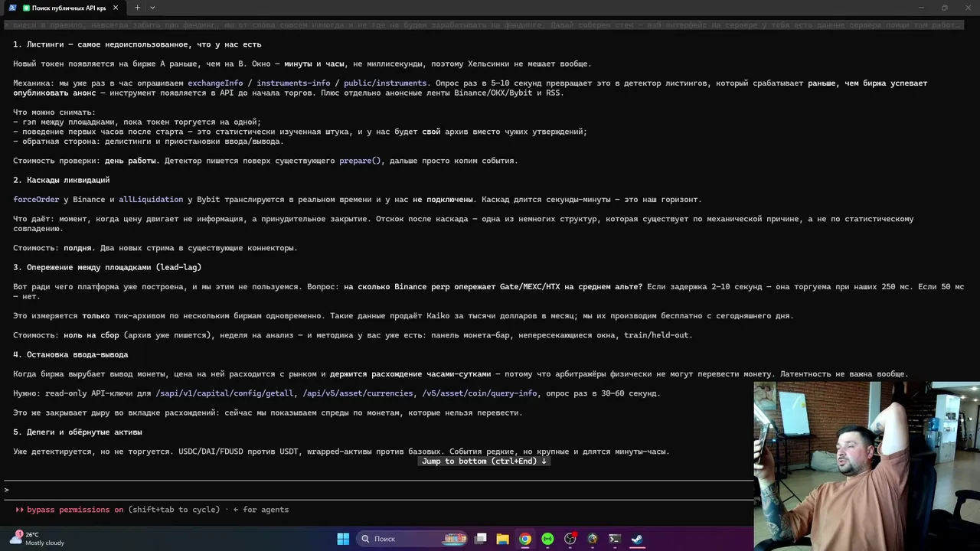Screen dimensions: 980x551
Task: Click the bold text "держится расхождение часами-сутками"
Action: tap(410, 374)
